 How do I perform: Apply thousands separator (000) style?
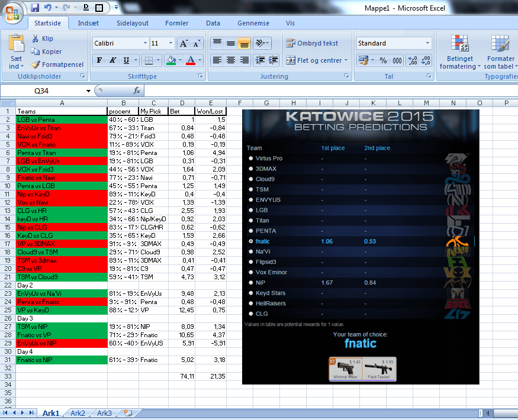tap(397, 60)
